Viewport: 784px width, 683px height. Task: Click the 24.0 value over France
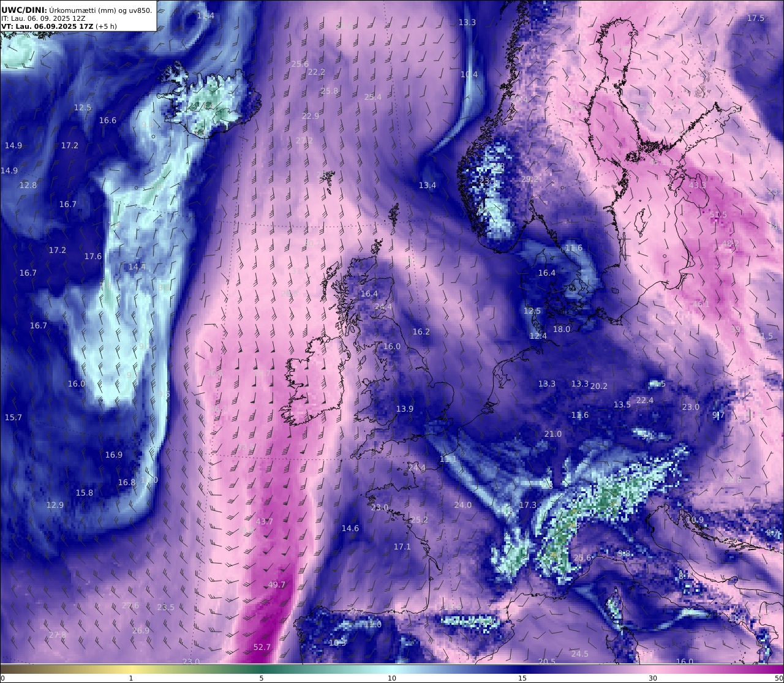(x=463, y=505)
